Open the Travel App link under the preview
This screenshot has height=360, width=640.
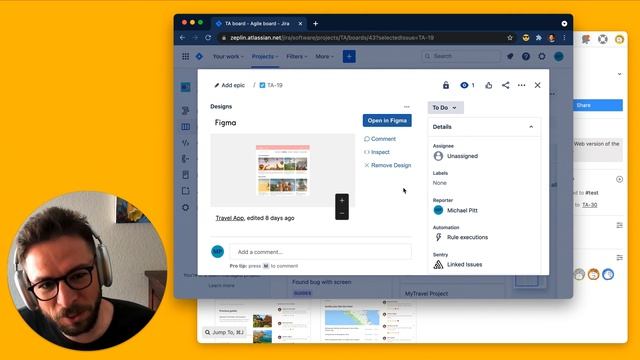tap(230, 218)
